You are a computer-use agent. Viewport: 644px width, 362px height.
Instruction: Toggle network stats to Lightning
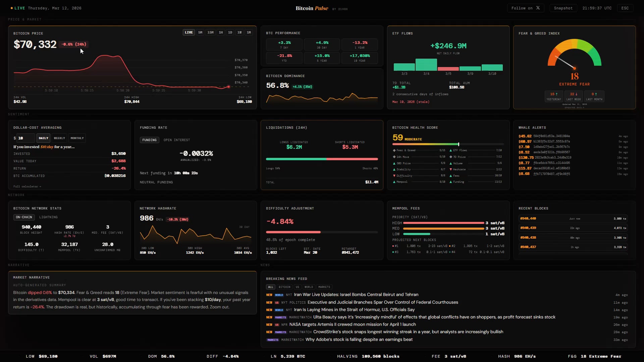click(48, 217)
